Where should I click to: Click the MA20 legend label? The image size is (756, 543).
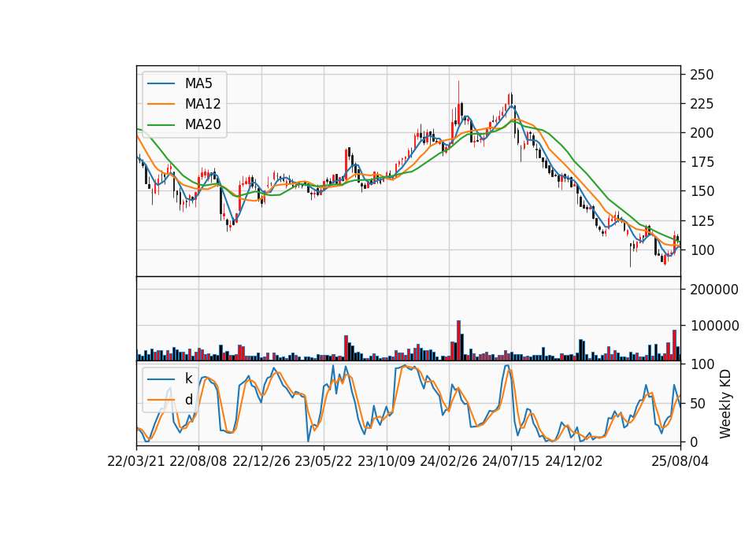pyautogui.click(x=202, y=125)
